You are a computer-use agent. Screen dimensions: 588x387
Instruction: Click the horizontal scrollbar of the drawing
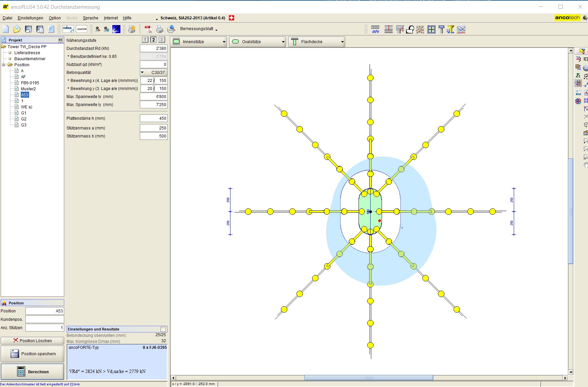point(369,378)
